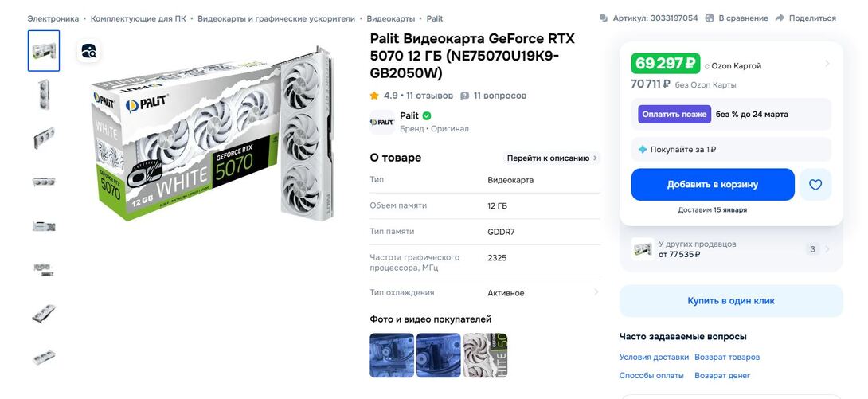Viewport: 868px width, 399px height.
Task: Click the visual search camera icon
Action: (x=88, y=51)
